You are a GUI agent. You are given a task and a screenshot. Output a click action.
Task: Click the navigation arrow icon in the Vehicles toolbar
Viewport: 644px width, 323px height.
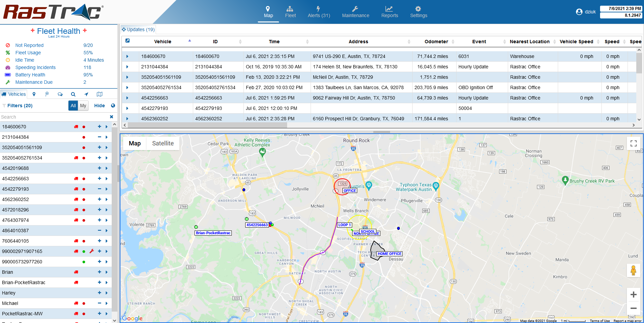(x=86, y=94)
